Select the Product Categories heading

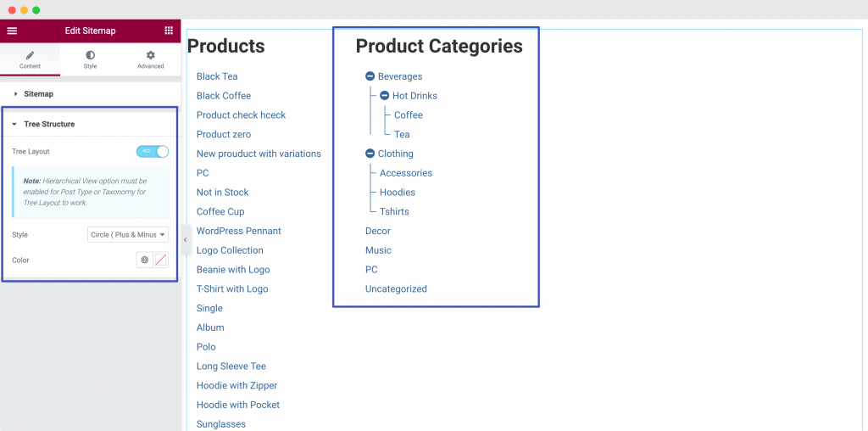coord(439,46)
